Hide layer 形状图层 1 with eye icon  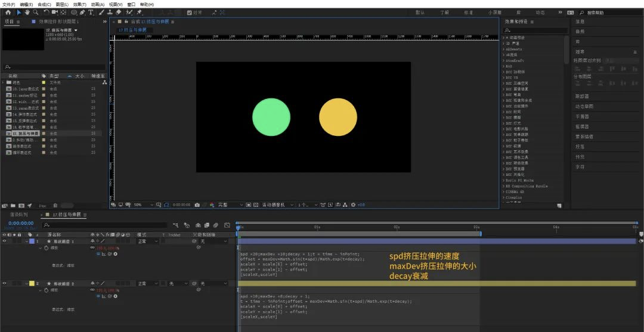[x=5, y=241]
